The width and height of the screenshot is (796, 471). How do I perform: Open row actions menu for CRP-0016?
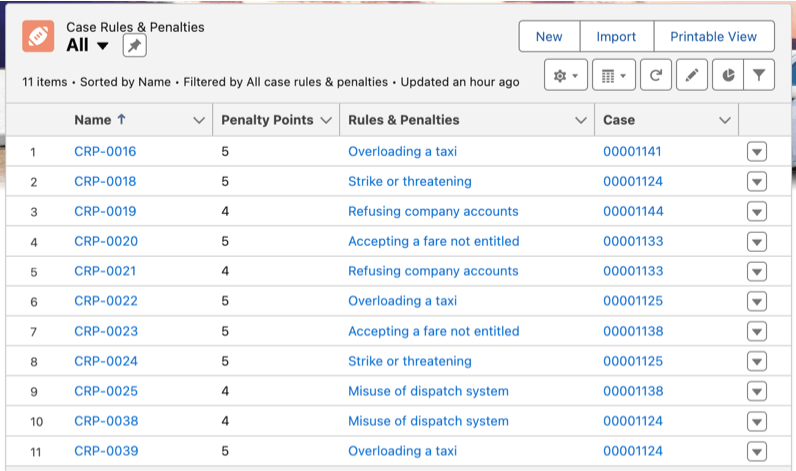757,152
